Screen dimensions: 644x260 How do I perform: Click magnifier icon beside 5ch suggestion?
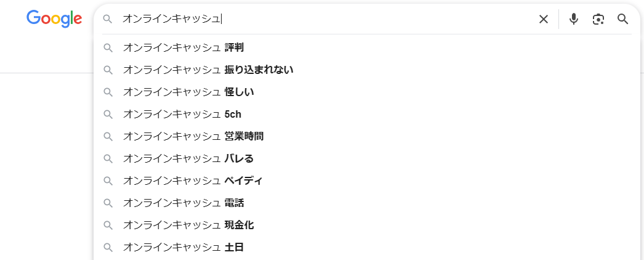point(108,114)
